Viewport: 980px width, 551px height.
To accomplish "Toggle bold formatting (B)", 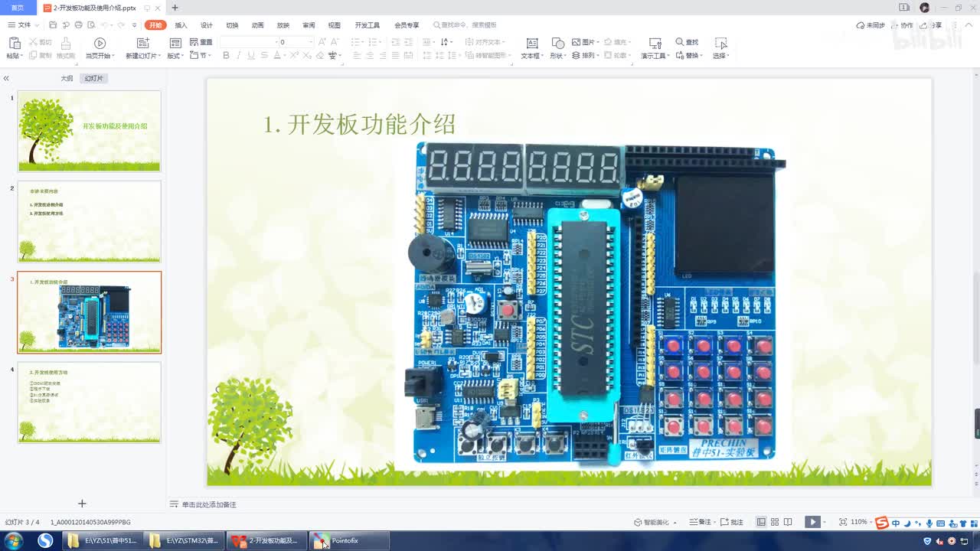I will coord(226,55).
